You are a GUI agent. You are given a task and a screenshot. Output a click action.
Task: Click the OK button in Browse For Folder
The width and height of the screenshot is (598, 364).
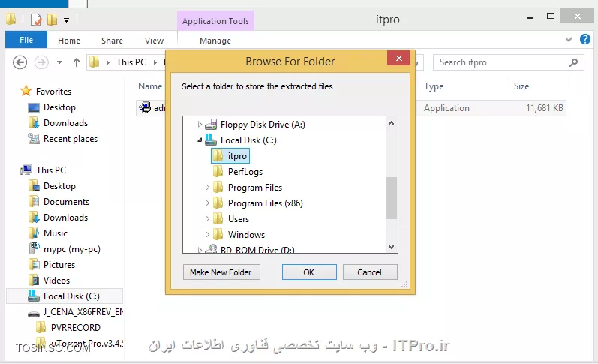pyautogui.click(x=309, y=272)
